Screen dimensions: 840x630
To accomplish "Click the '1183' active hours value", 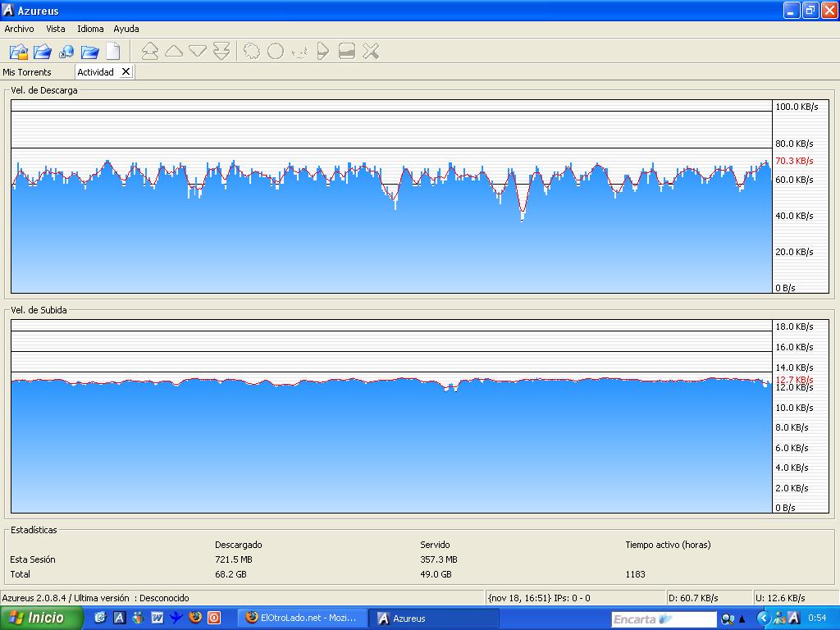I will pos(636,574).
